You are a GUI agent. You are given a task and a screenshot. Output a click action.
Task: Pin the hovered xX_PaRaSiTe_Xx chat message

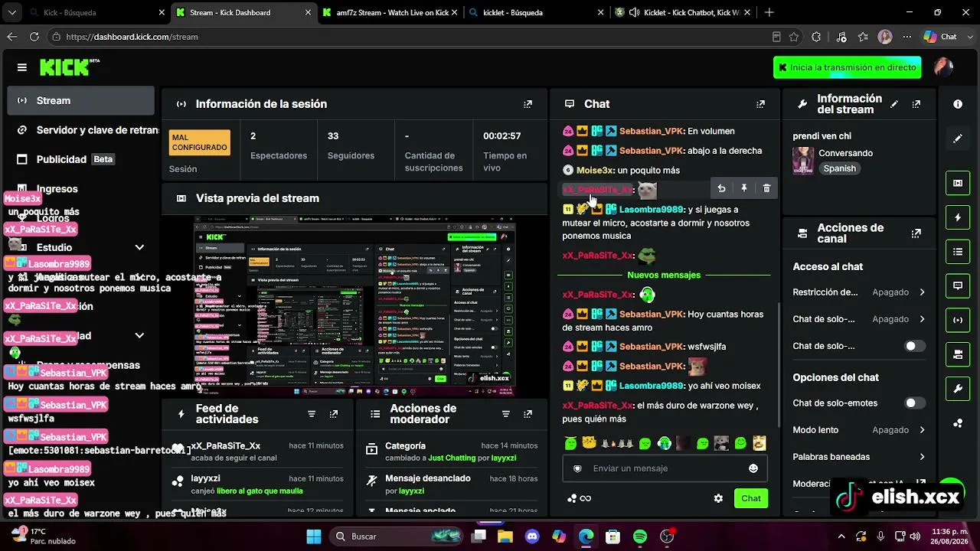pyautogui.click(x=744, y=188)
